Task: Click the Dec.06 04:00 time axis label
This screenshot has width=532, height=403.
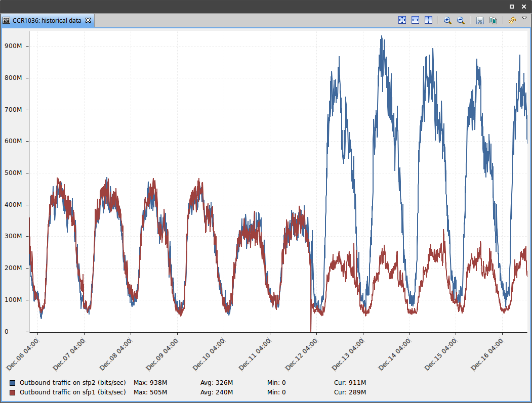Action: tap(23, 354)
